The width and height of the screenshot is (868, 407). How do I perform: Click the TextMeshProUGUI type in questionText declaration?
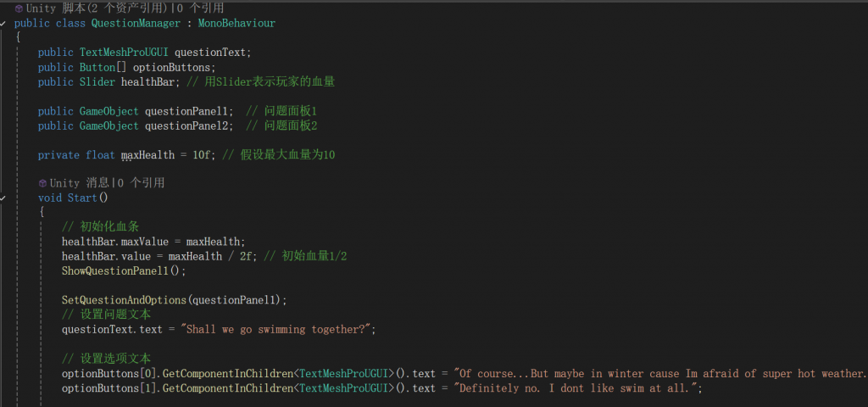[x=124, y=52]
